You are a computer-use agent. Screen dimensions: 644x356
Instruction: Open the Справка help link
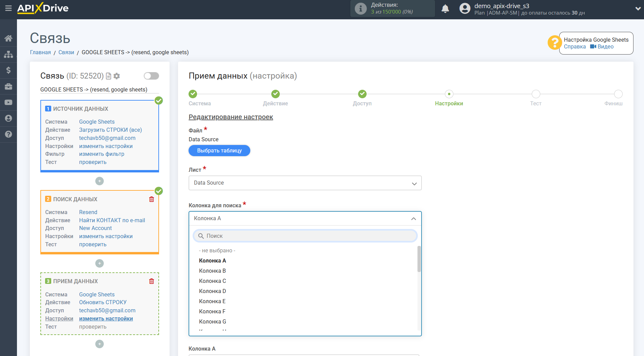pyautogui.click(x=574, y=47)
